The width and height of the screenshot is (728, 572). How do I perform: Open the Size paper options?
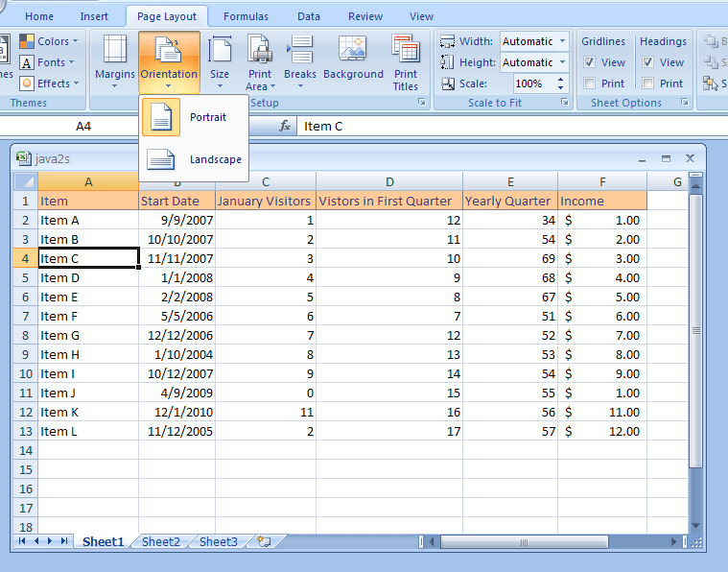(x=220, y=61)
